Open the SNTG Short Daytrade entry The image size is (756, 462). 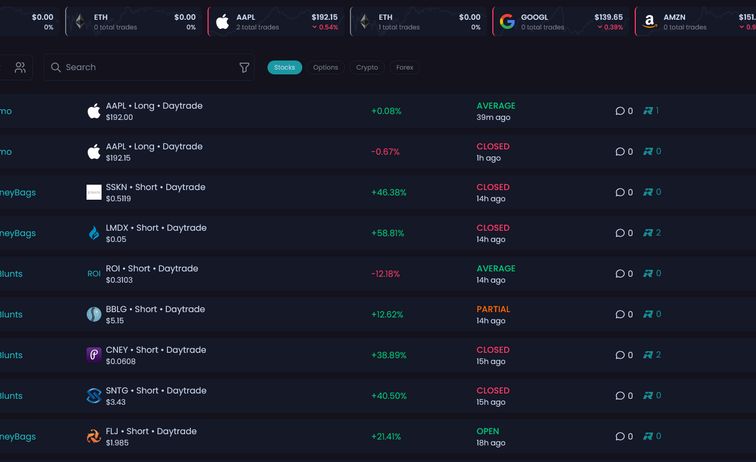pyautogui.click(x=155, y=391)
